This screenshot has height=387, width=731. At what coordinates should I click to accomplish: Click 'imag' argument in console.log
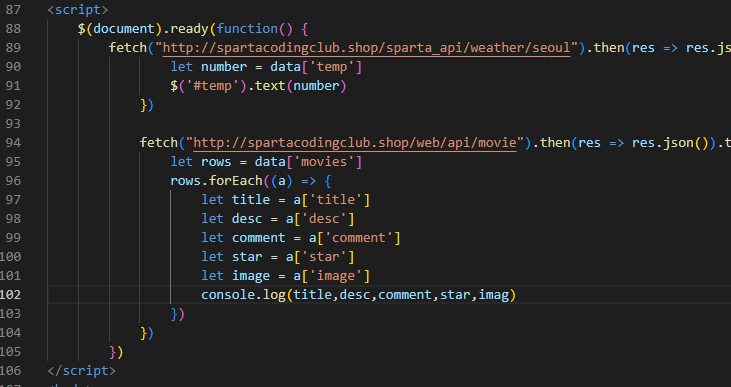pos(494,295)
